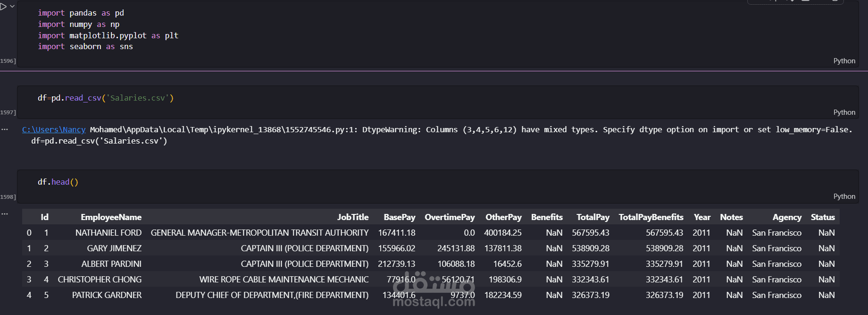Click the execution count 1597 label

(8, 112)
